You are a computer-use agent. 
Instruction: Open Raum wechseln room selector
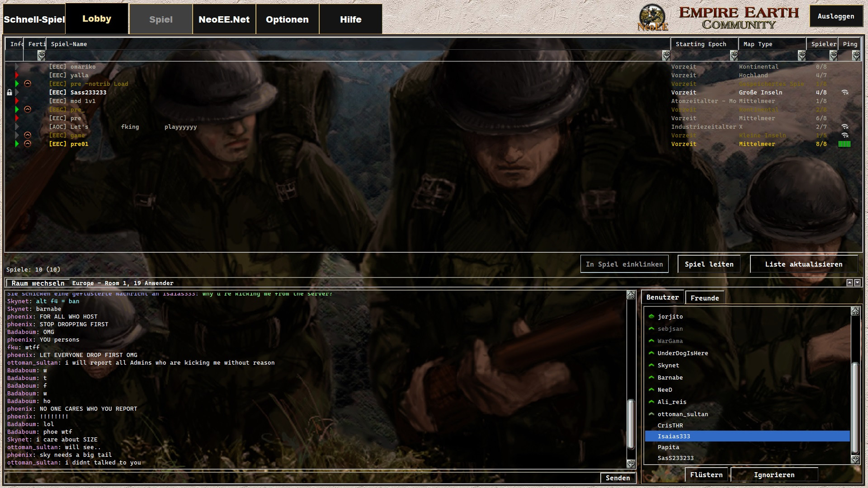click(38, 283)
